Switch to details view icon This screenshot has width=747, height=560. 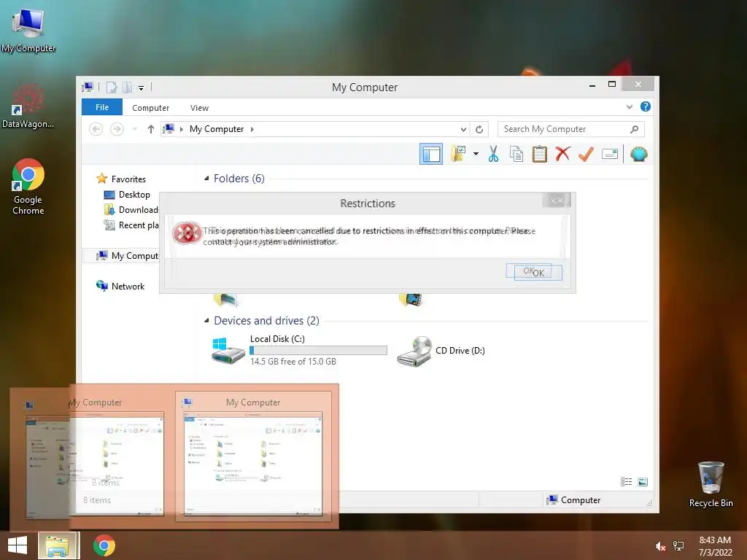coord(626,482)
